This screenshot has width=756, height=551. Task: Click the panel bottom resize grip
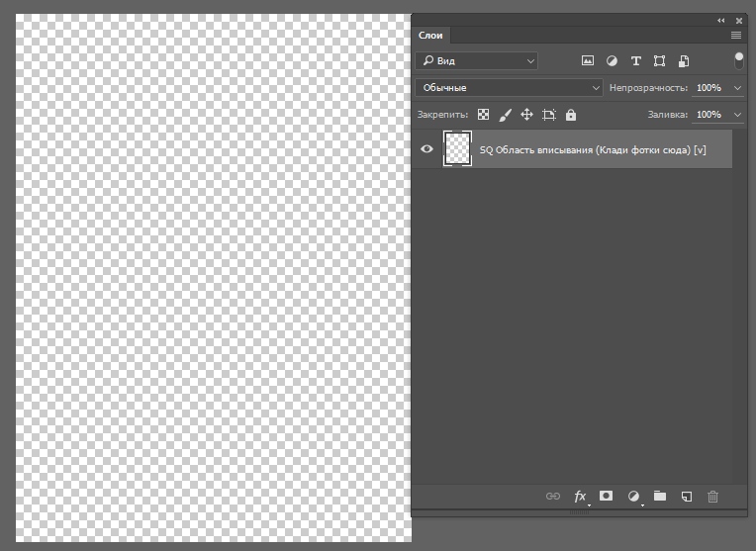[x=579, y=512]
